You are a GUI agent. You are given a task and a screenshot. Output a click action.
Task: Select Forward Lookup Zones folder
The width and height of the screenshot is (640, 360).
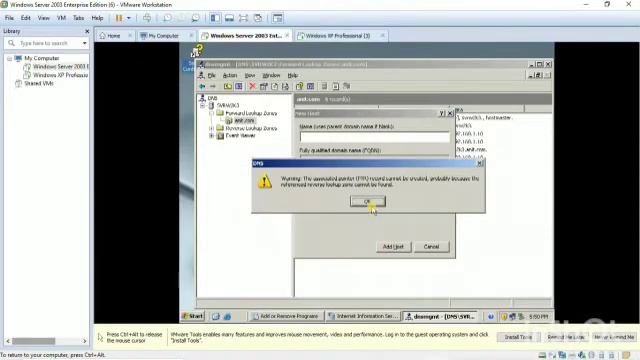point(251,113)
